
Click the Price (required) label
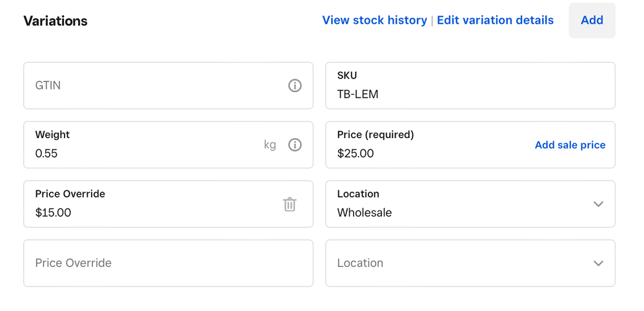(x=376, y=135)
